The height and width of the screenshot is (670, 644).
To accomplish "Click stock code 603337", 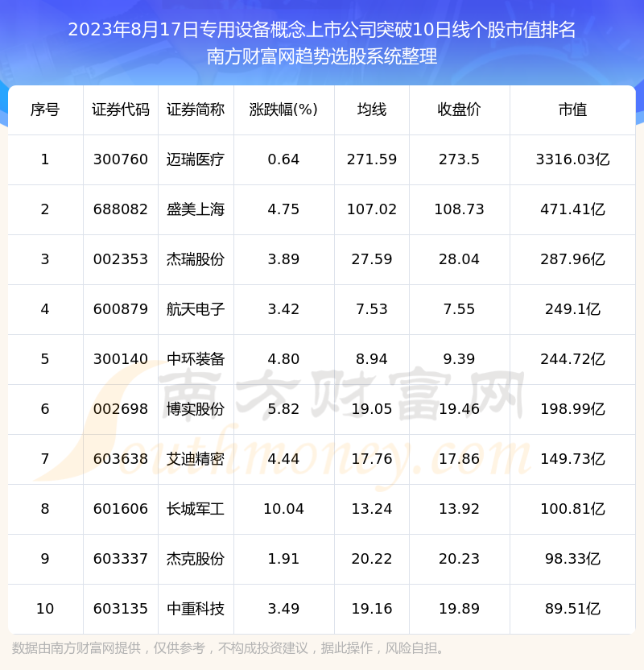I will tap(121, 559).
